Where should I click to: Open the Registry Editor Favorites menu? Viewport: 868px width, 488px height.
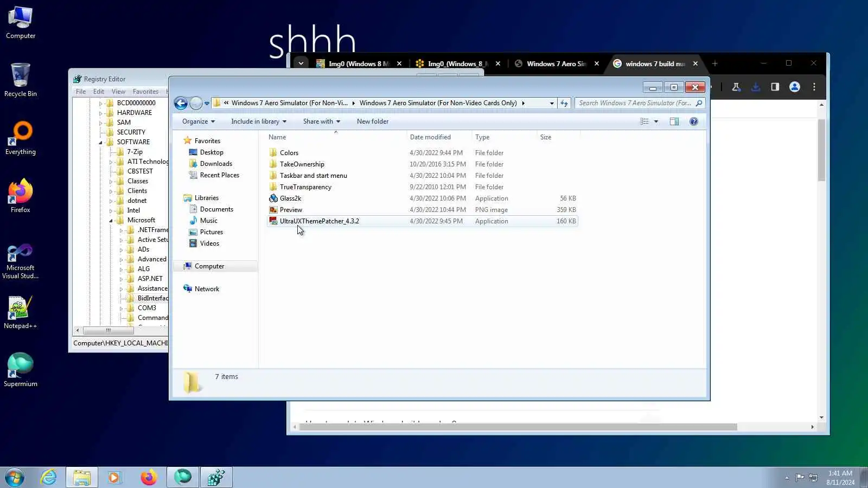(145, 92)
